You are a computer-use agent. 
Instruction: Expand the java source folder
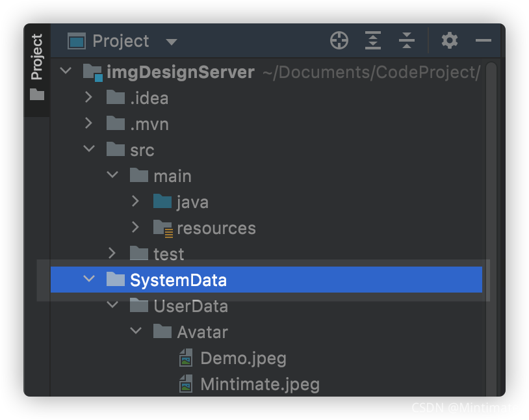pos(135,201)
